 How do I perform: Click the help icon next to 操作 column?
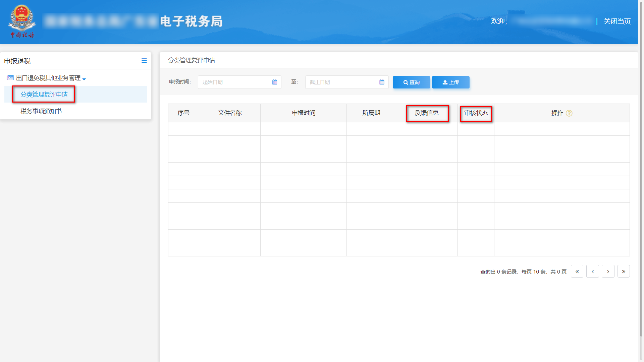pos(569,113)
